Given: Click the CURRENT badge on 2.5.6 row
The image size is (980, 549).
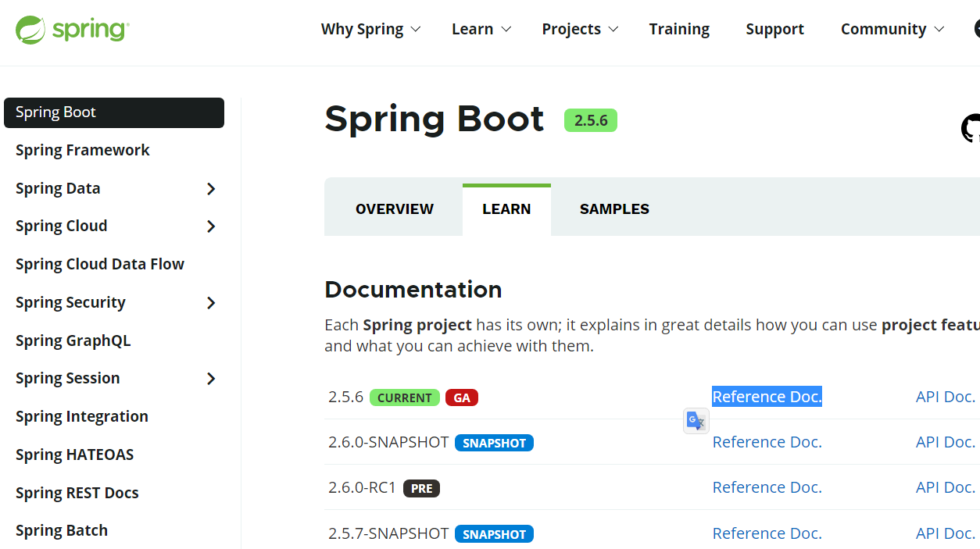Looking at the screenshot, I should point(404,397).
